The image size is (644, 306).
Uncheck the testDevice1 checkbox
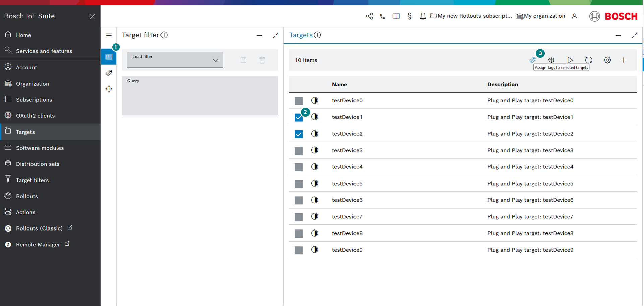pos(299,117)
